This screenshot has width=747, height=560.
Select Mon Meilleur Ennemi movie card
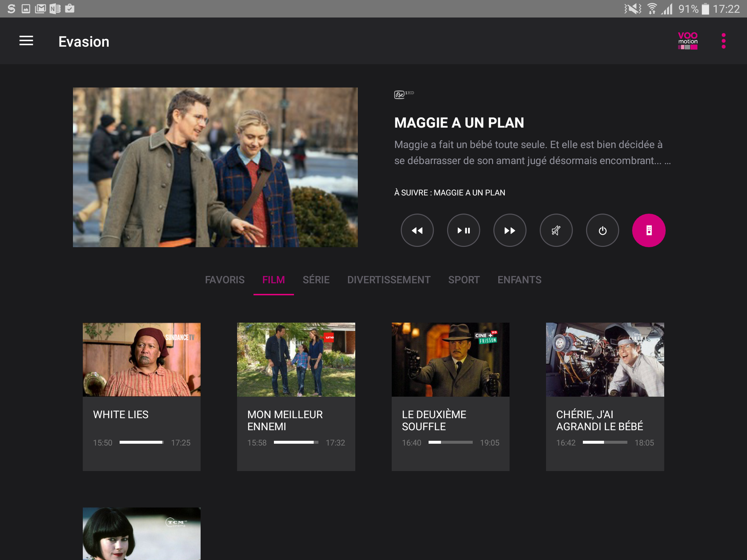pyautogui.click(x=296, y=396)
